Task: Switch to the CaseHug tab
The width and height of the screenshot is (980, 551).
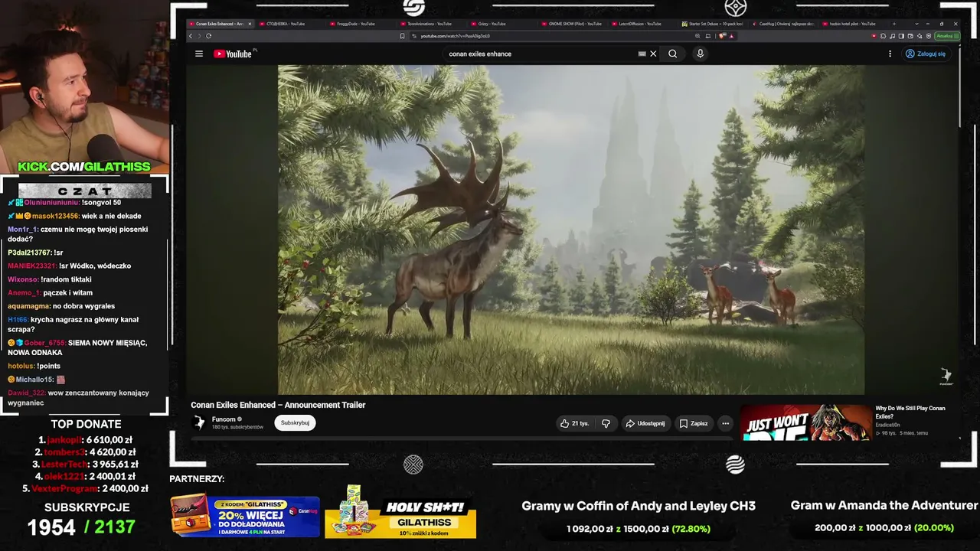Action: 782,24
